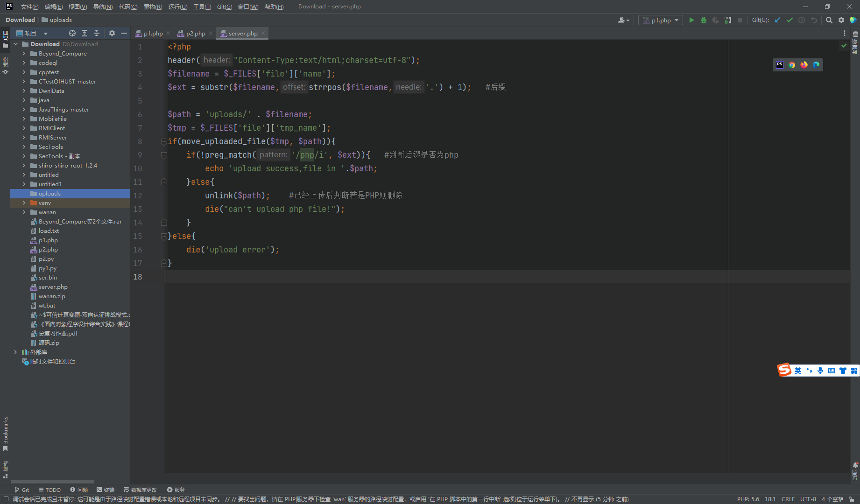Toggle fold marker at line 17
Screen dimensions: 860x504
(164, 263)
